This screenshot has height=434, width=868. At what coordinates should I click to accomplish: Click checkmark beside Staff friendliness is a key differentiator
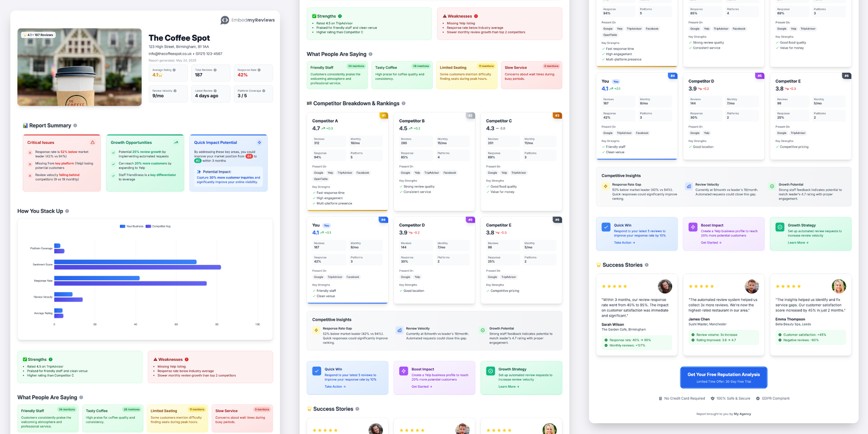113,175
